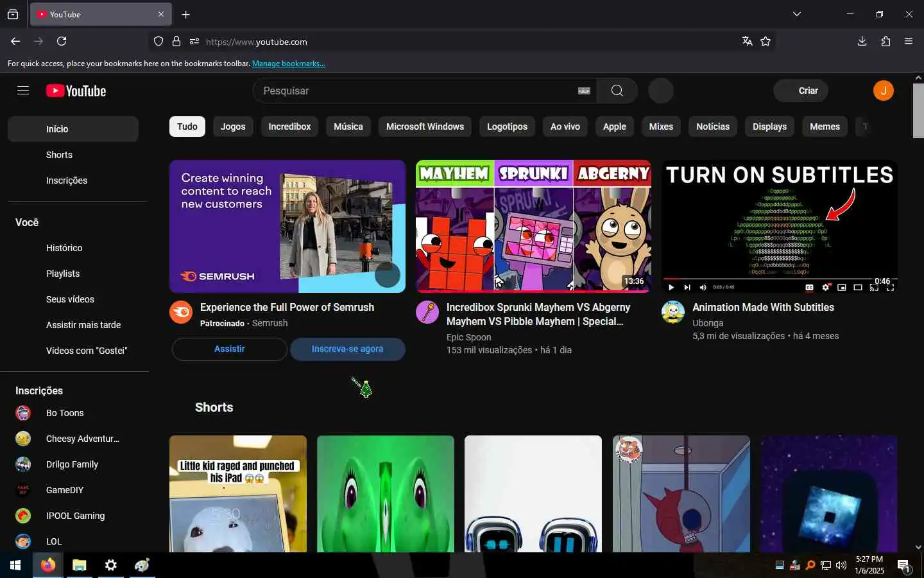The height and width of the screenshot is (578, 924).
Task: Click the Ubonga channel avatar
Action: [673, 312]
